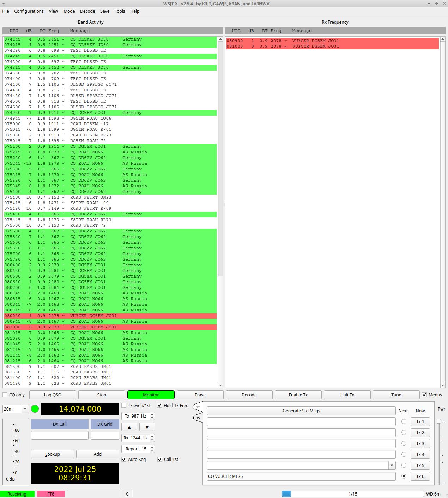
Task: Toggle the CQ only checkbox
Action: pos(14,395)
